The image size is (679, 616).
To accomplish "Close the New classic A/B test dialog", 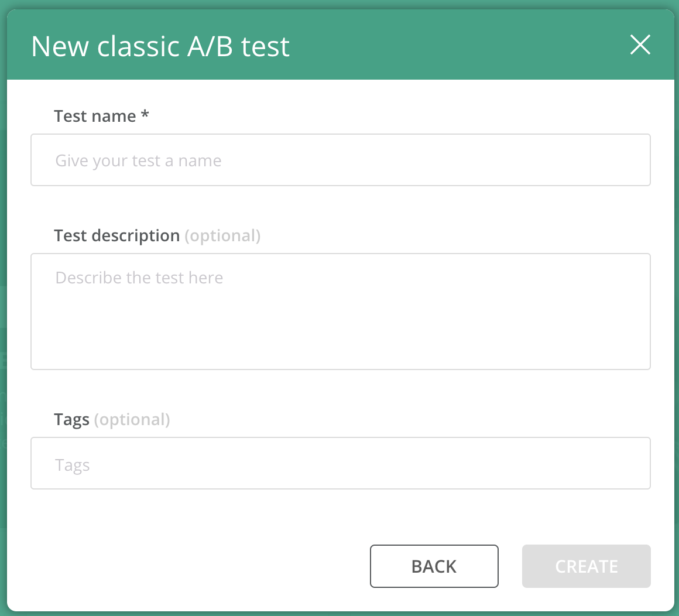I will coord(640,45).
